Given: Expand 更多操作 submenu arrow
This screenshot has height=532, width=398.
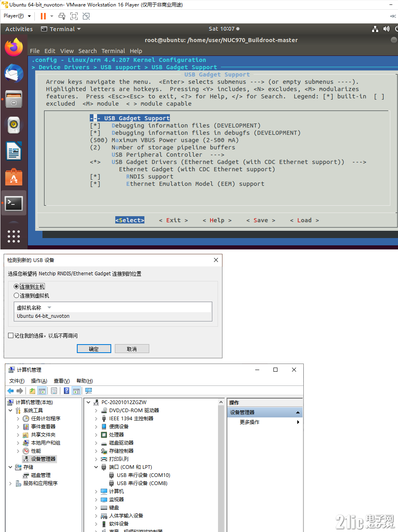Looking at the screenshot, I should point(298,422).
